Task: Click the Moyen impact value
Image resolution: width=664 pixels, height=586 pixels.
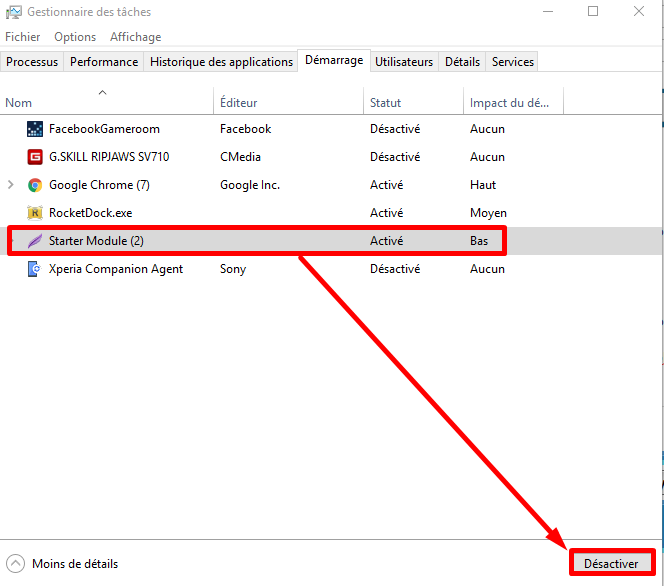Action: pyautogui.click(x=488, y=213)
